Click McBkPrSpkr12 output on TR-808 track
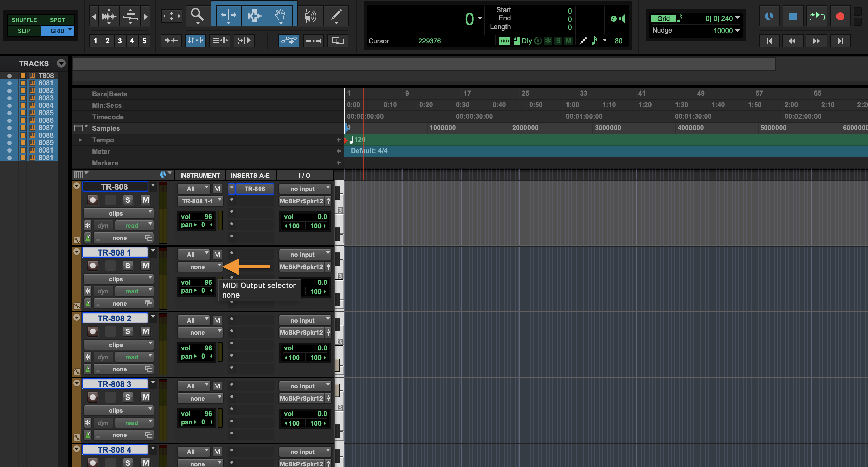 pyautogui.click(x=302, y=201)
